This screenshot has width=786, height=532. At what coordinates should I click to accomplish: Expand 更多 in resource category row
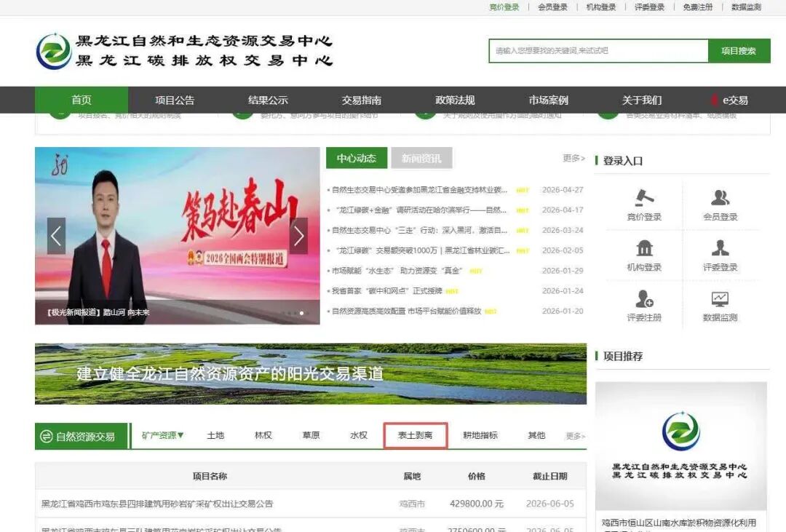pyautogui.click(x=576, y=436)
